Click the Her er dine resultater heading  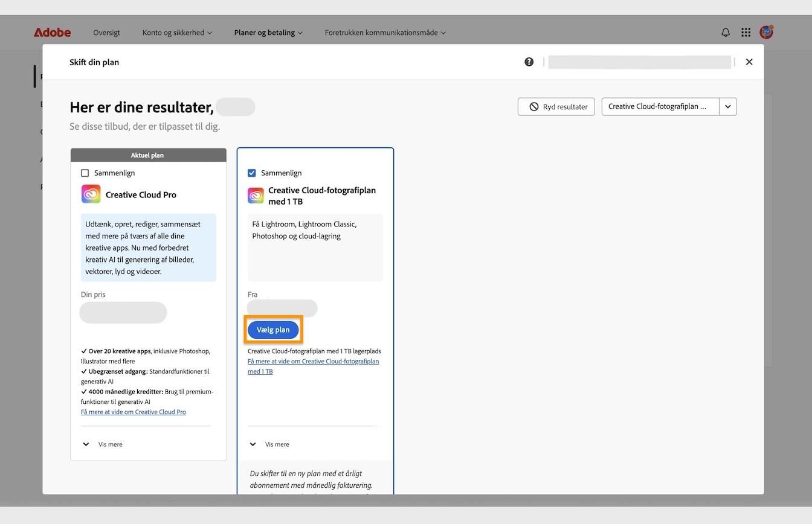[x=141, y=107]
